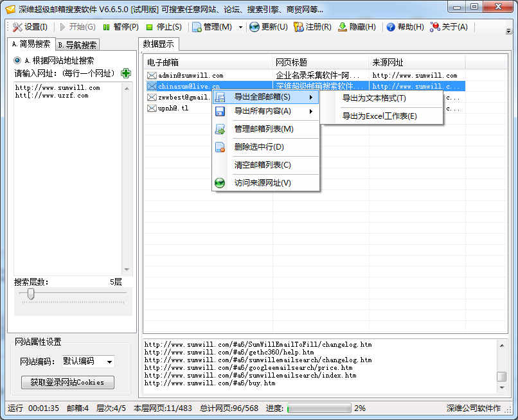Click the globe icon next to 访问来源网址
518x420 pixels.
[x=220, y=183]
